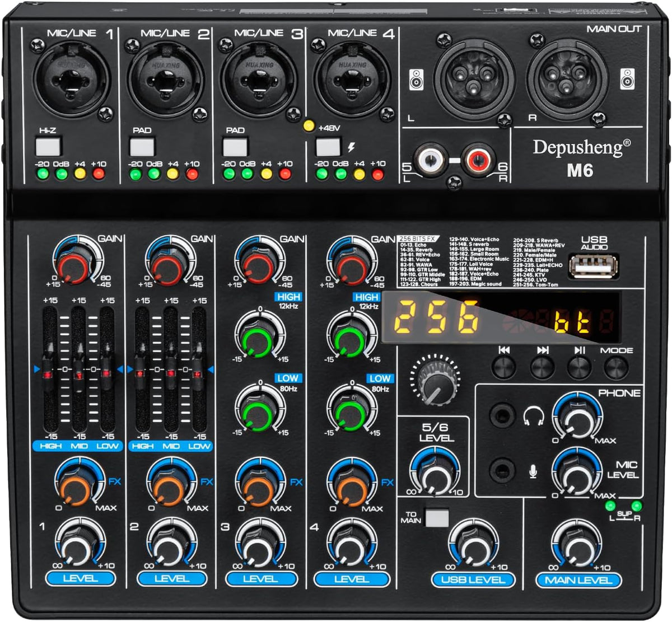Toggle the +48V phantom power switch

coord(328,146)
